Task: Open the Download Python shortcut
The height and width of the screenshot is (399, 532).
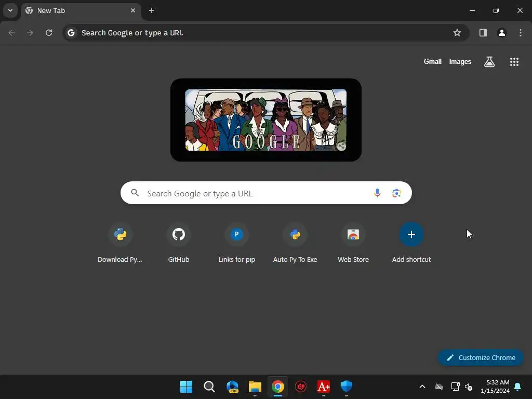Action: (120, 243)
